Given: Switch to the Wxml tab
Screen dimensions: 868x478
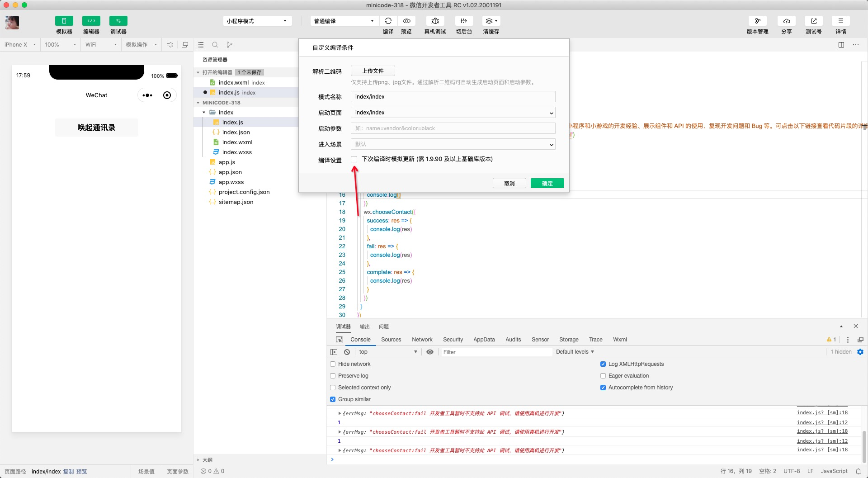Looking at the screenshot, I should click(620, 340).
